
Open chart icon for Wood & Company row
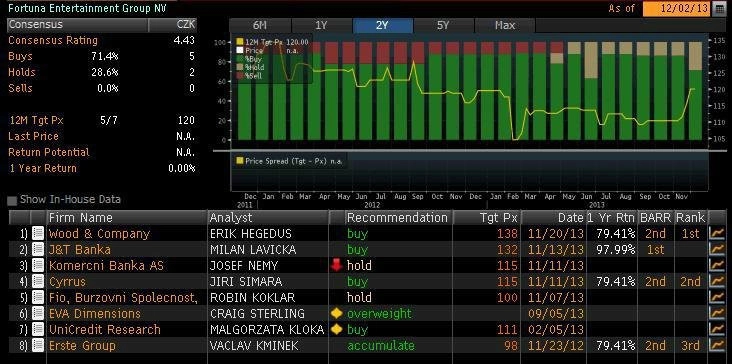coord(716,233)
